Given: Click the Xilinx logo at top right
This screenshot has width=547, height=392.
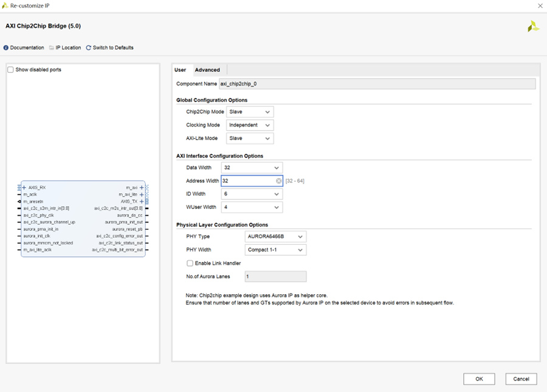Looking at the screenshot, I should (534, 26).
